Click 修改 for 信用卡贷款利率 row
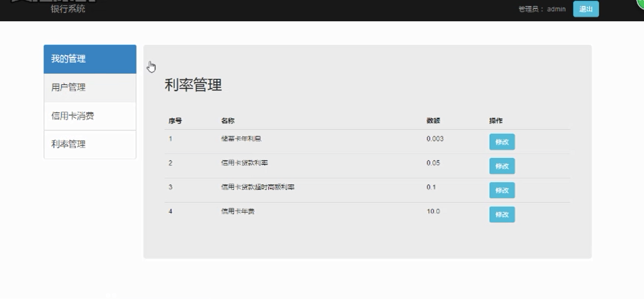This screenshot has height=299, width=644. point(502,166)
